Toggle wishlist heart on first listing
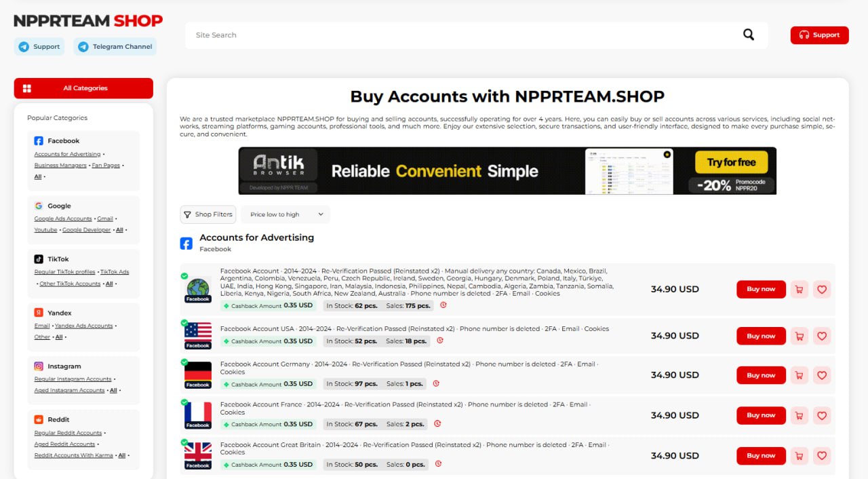The width and height of the screenshot is (868, 479). click(x=822, y=290)
